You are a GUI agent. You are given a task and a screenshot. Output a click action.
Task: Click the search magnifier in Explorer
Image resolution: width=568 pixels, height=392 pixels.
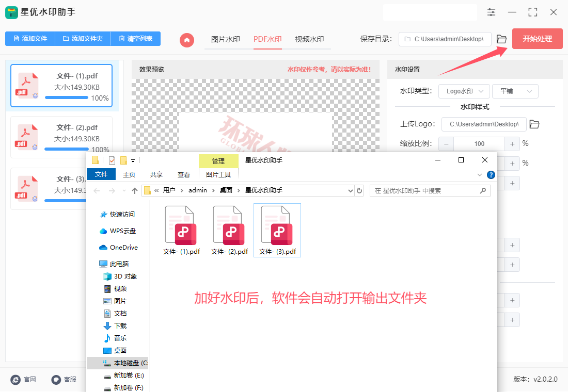coord(483,190)
